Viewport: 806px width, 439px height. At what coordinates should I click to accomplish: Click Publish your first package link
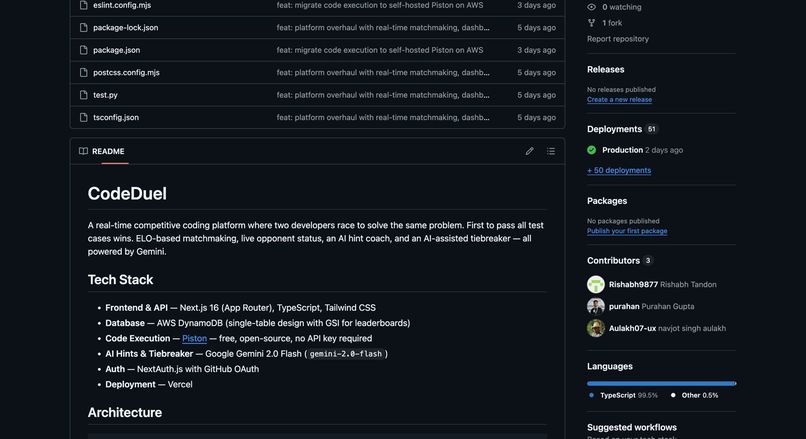627,231
